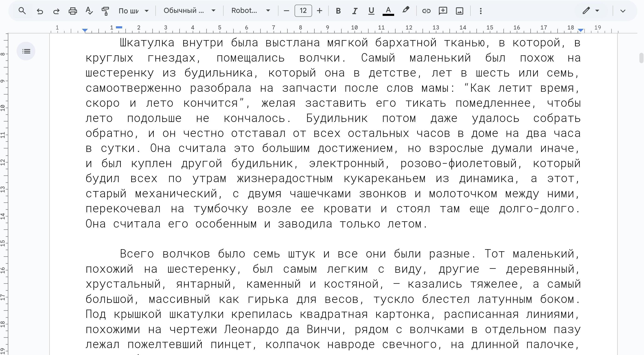Open the three-dot more options menu
The image size is (644, 355).
pos(481,11)
